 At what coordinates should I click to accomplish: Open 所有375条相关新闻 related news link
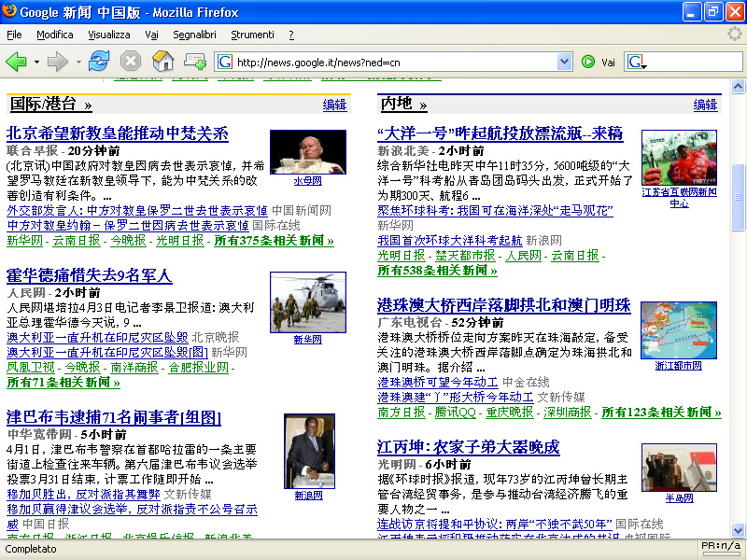coord(274,241)
